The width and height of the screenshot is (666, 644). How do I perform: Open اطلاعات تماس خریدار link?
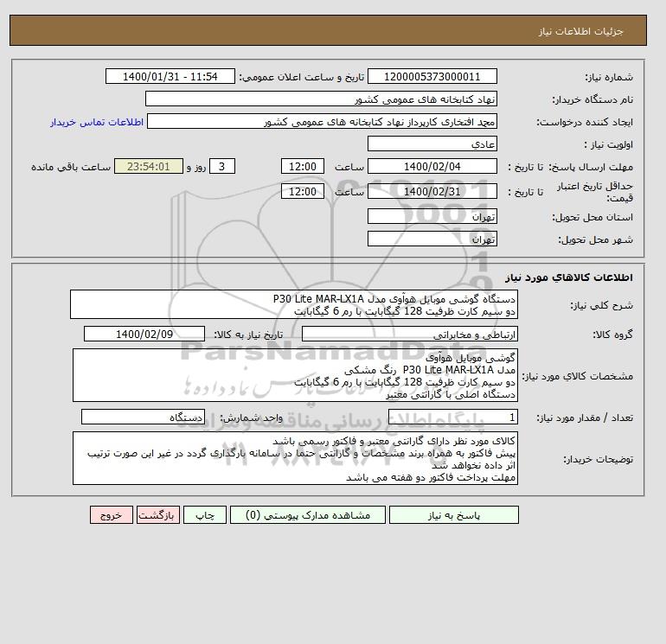coord(97,122)
